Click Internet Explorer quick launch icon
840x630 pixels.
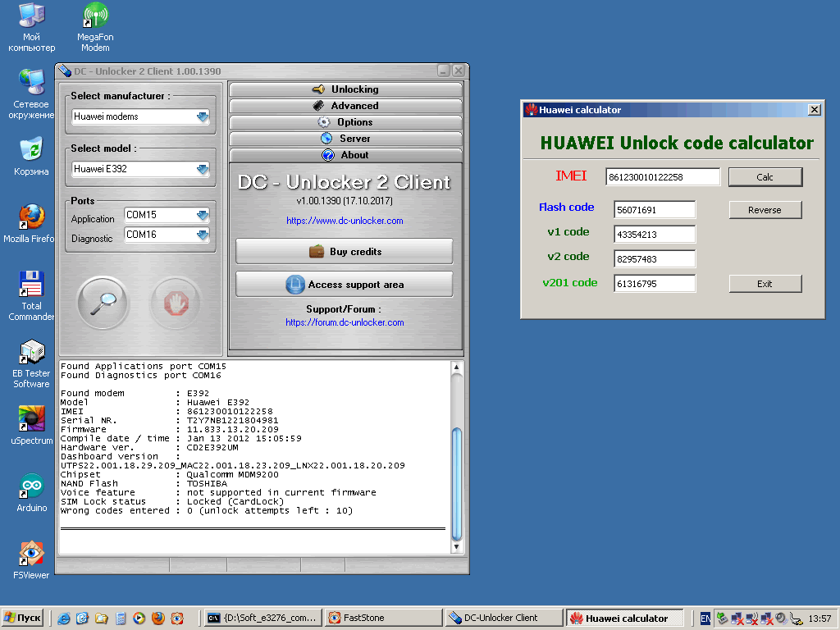point(64,619)
